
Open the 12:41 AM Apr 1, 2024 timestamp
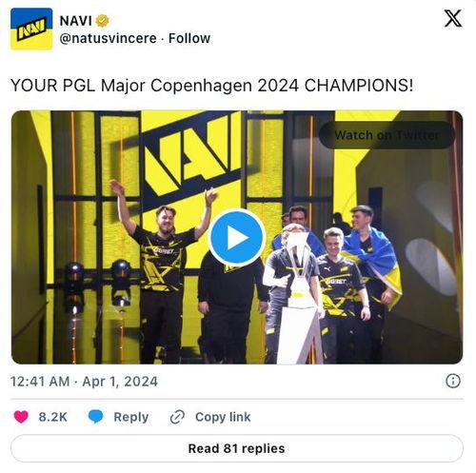[x=84, y=382]
